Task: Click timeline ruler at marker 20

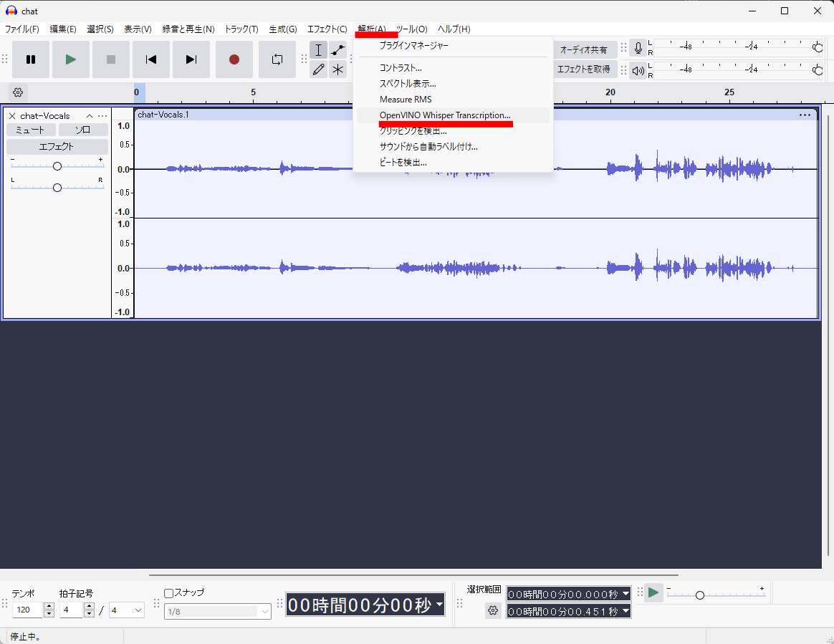Action: [610, 92]
